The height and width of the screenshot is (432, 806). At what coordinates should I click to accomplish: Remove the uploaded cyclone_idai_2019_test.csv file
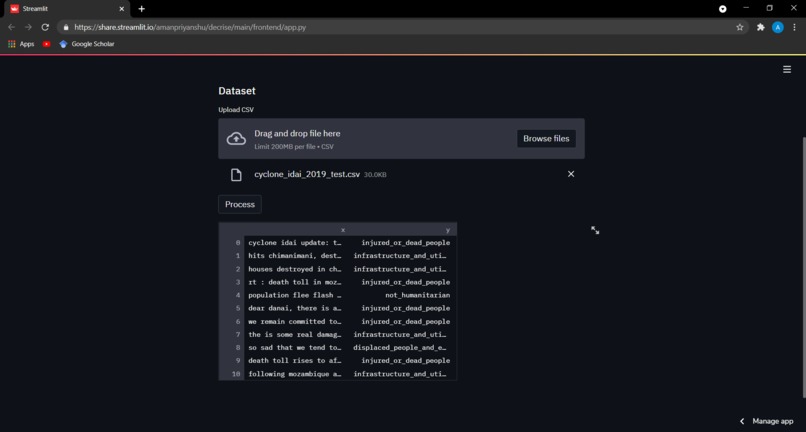click(571, 174)
